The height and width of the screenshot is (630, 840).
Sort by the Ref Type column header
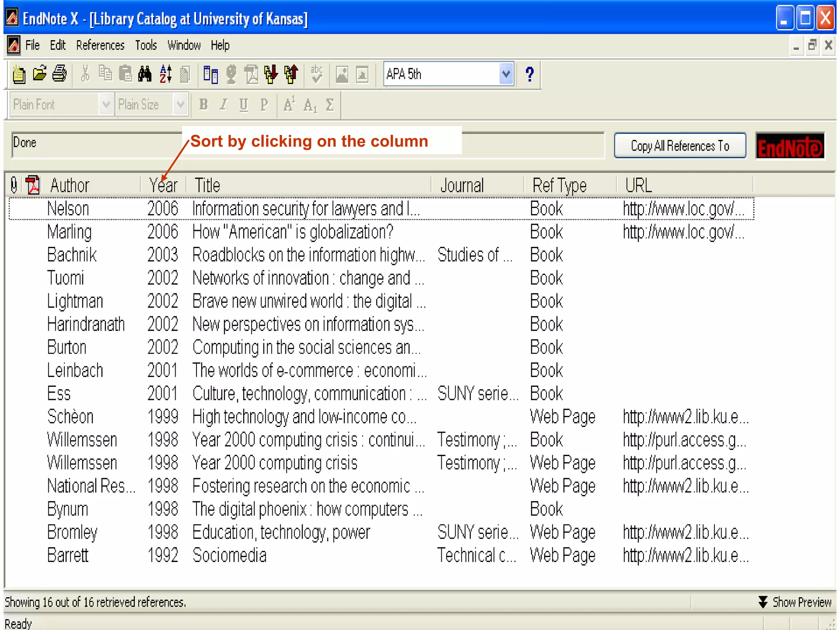(570, 185)
